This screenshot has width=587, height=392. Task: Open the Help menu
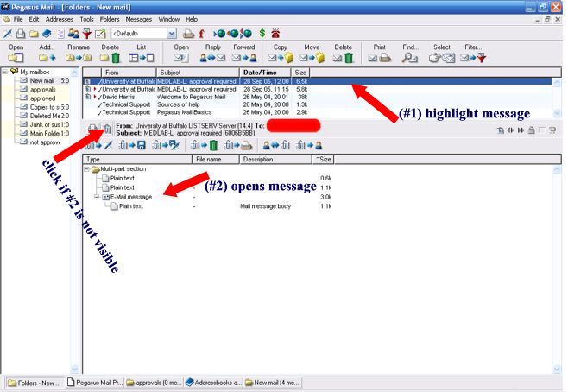[192, 19]
